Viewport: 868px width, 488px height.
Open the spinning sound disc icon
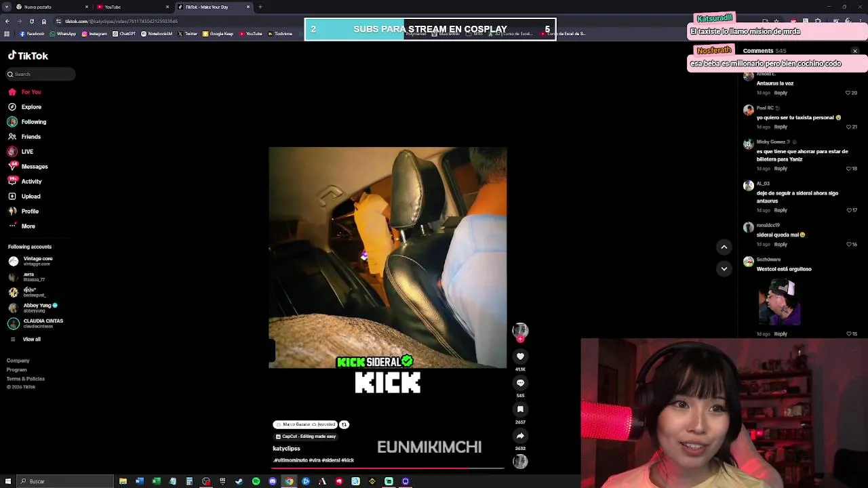point(520,462)
